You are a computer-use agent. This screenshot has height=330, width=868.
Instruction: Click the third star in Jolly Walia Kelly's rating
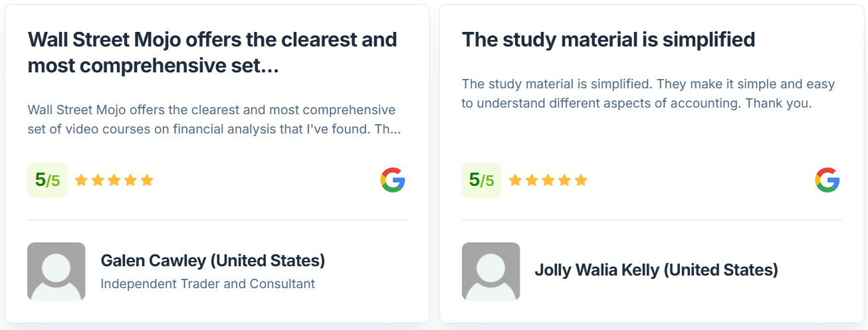click(x=548, y=180)
